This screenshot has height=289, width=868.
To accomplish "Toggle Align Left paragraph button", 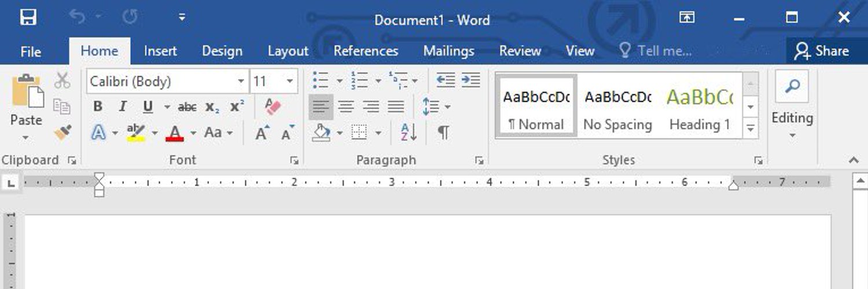I will click(321, 106).
